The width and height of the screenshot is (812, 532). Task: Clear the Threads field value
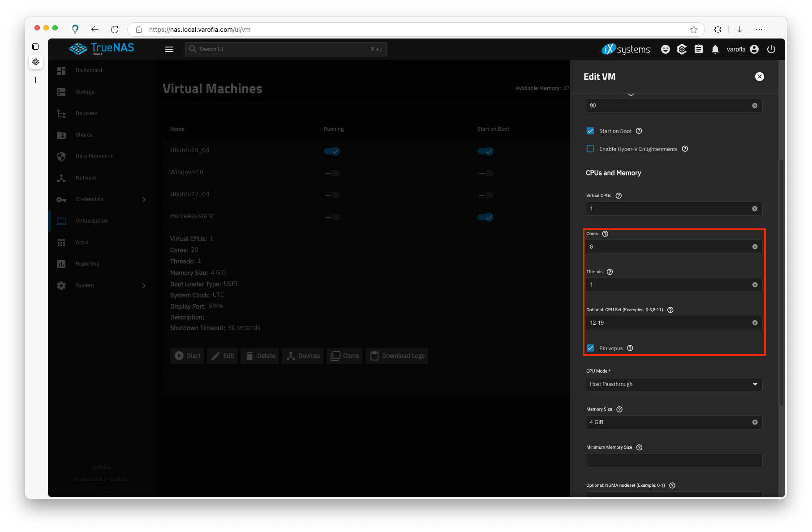755,285
